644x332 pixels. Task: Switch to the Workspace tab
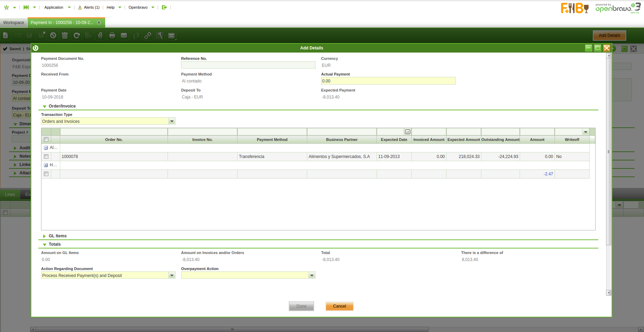pyautogui.click(x=14, y=23)
